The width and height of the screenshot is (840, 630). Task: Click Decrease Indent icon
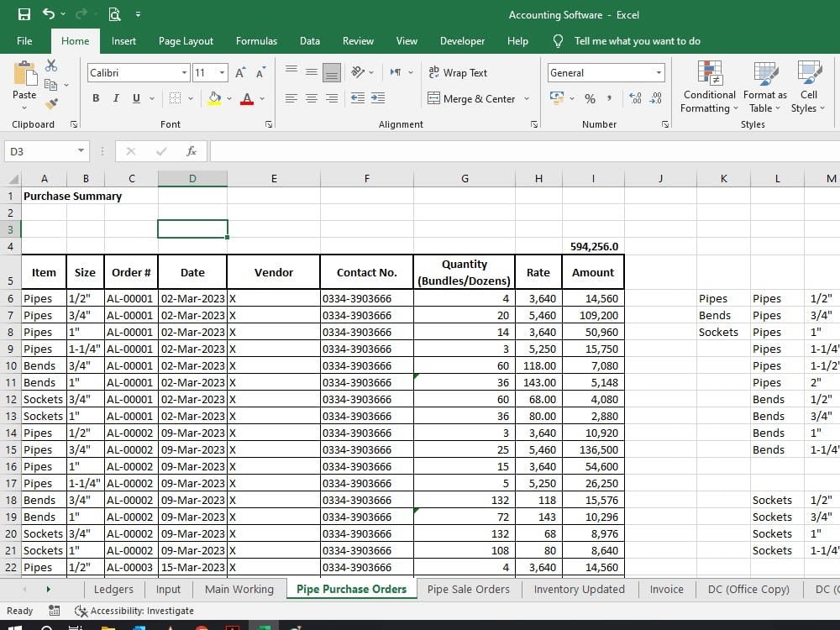pos(359,98)
